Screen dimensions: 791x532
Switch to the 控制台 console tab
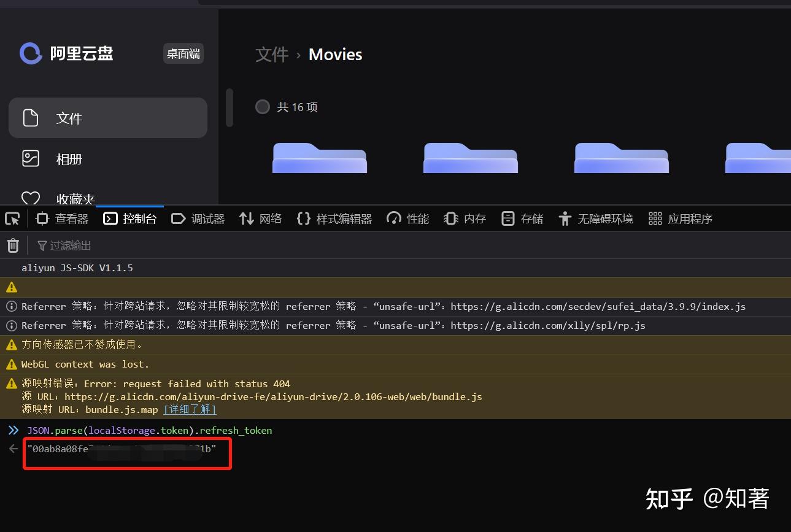130,218
